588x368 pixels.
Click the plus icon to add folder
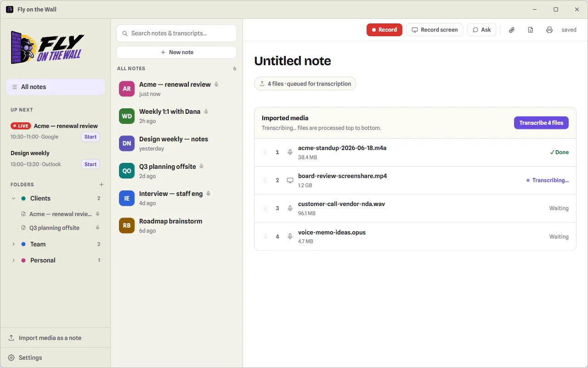pyautogui.click(x=102, y=184)
